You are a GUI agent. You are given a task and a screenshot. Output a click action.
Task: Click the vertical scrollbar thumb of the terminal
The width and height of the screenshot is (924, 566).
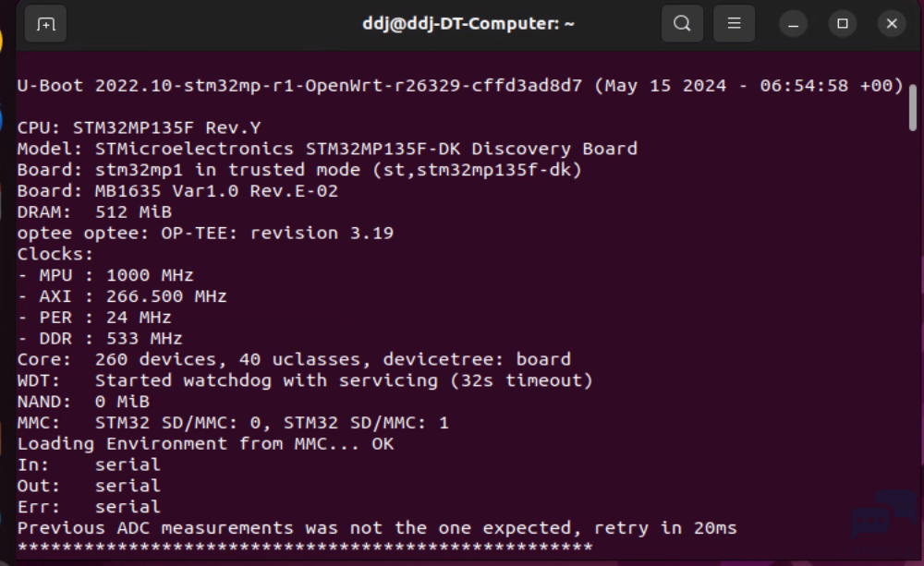[x=913, y=108]
